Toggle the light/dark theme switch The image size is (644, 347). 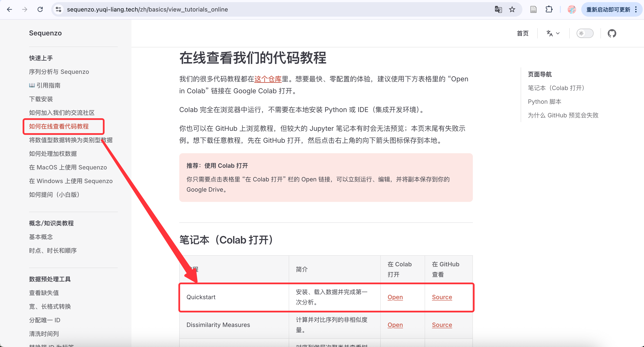pyautogui.click(x=585, y=33)
